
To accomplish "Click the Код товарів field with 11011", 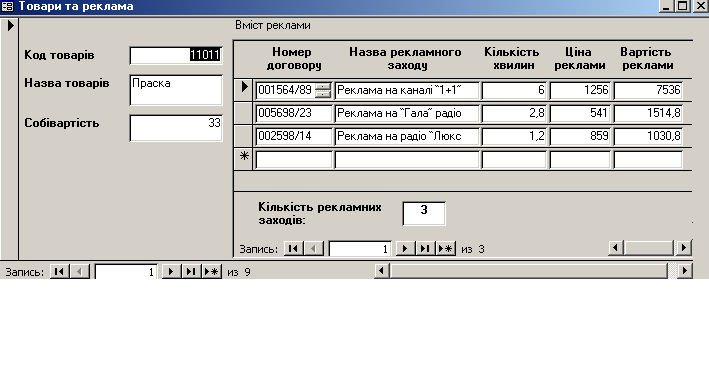I will pyautogui.click(x=176, y=55).
